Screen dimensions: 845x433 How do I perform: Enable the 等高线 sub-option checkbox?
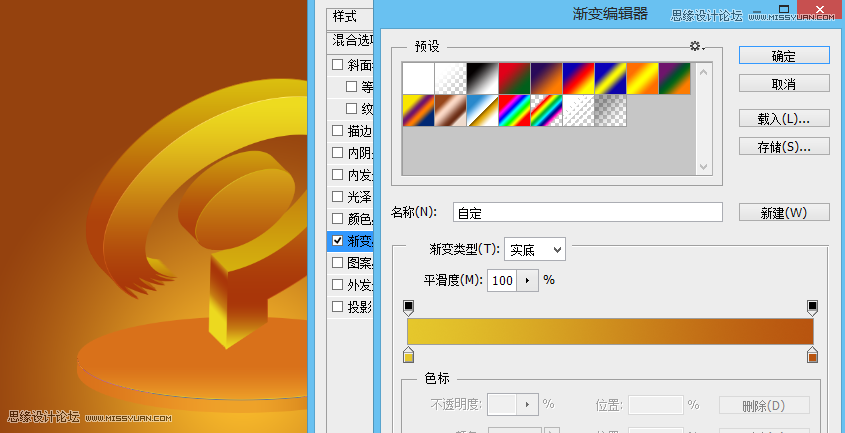pos(351,86)
